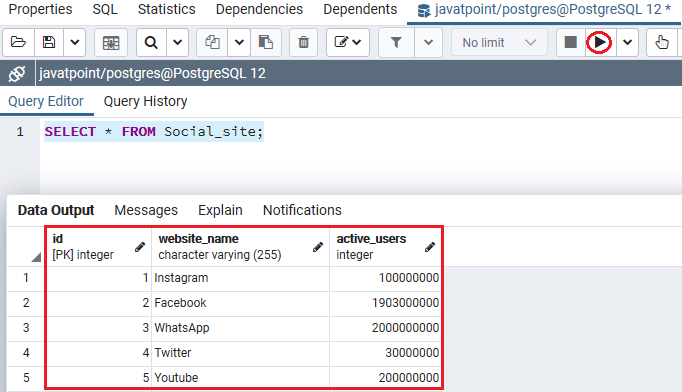The width and height of the screenshot is (682, 392).
Task: Toggle the connection status icon
Action: click(17, 74)
